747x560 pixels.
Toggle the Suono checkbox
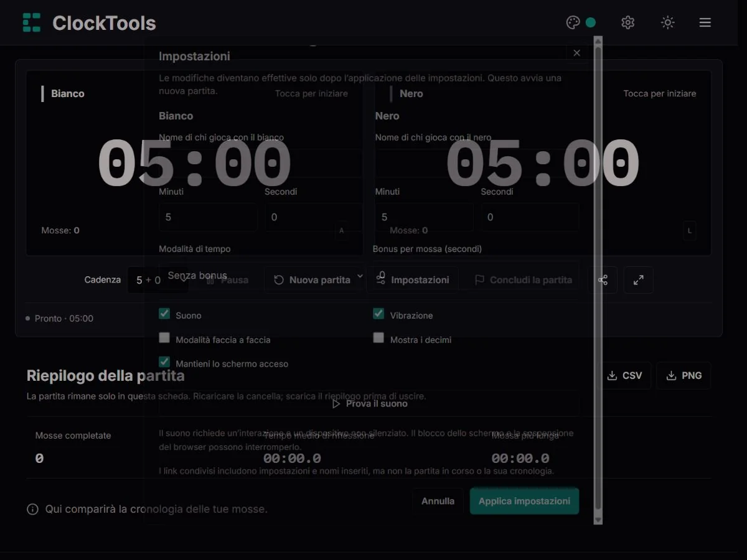click(x=164, y=314)
